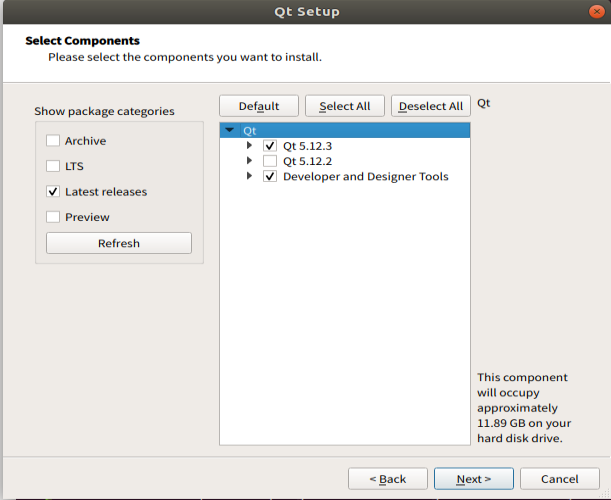611x500 pixels.
Task: Check the Qt 5.12.2 component
Action: 270,161
